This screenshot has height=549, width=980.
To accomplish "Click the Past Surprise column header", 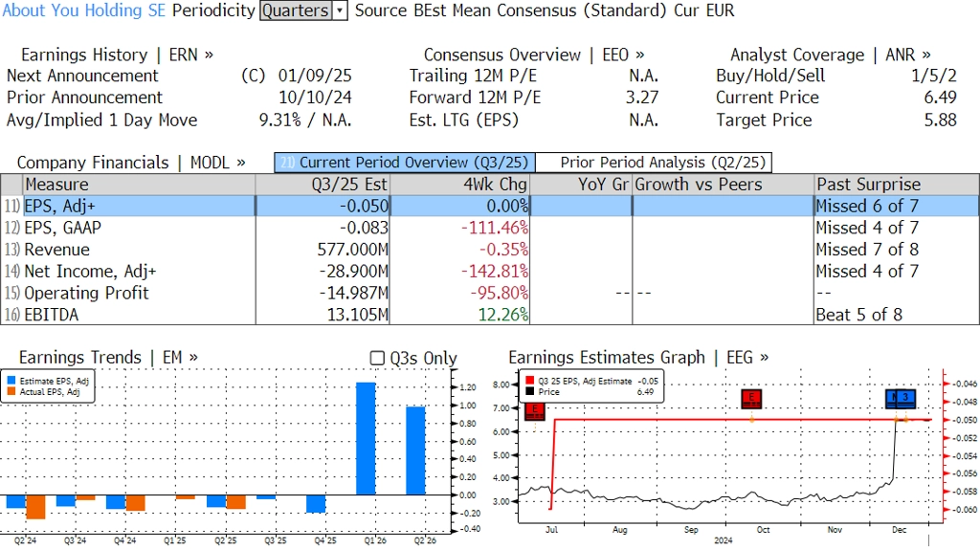I will (x=897, y=185).
